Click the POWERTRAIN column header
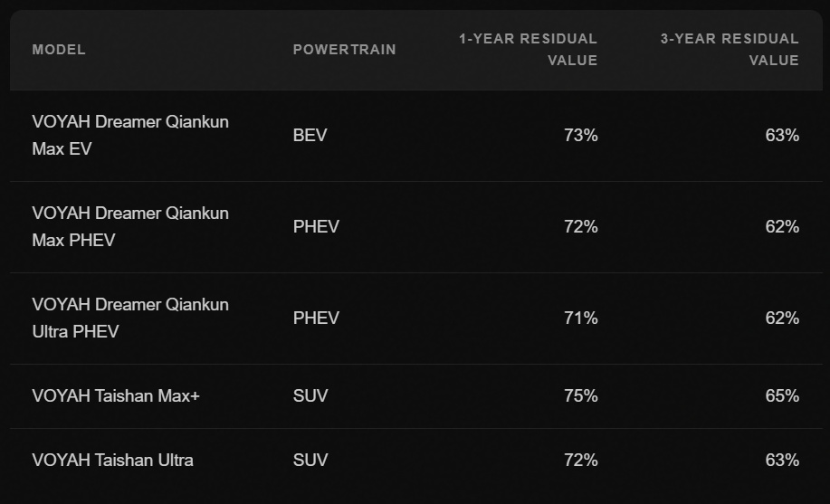 click(x=345, y=50)
